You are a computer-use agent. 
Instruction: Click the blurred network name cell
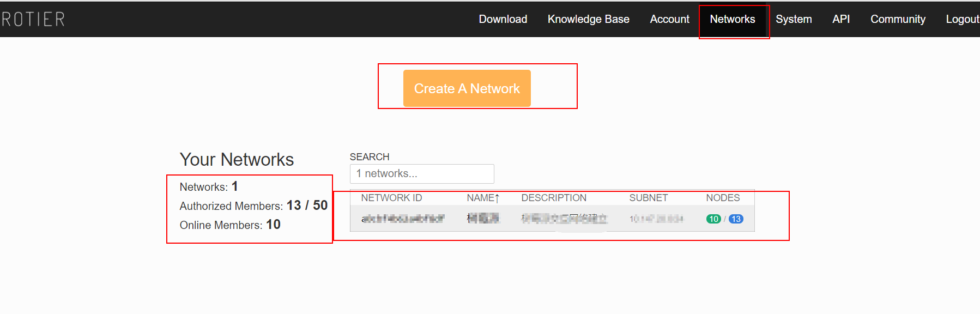pos(483,219)
